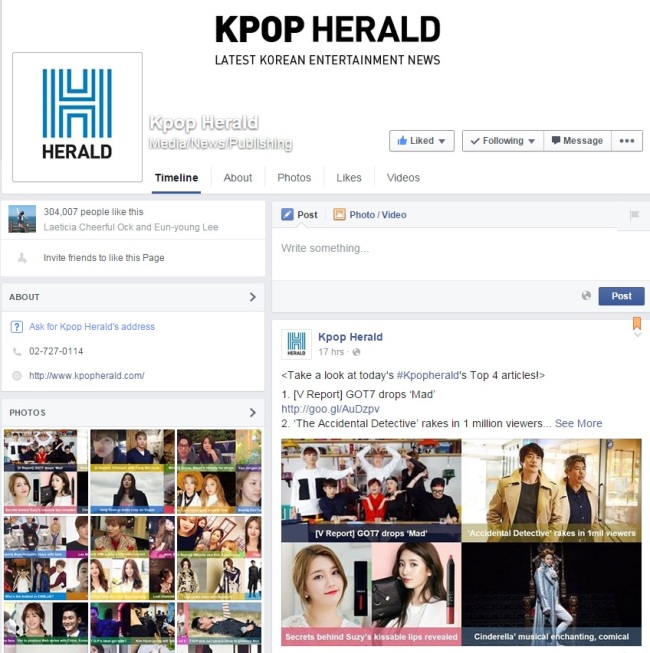Click the friend photo beside the likes count
The width and height of the screenshot is (650, 653).
click(22, 219)
